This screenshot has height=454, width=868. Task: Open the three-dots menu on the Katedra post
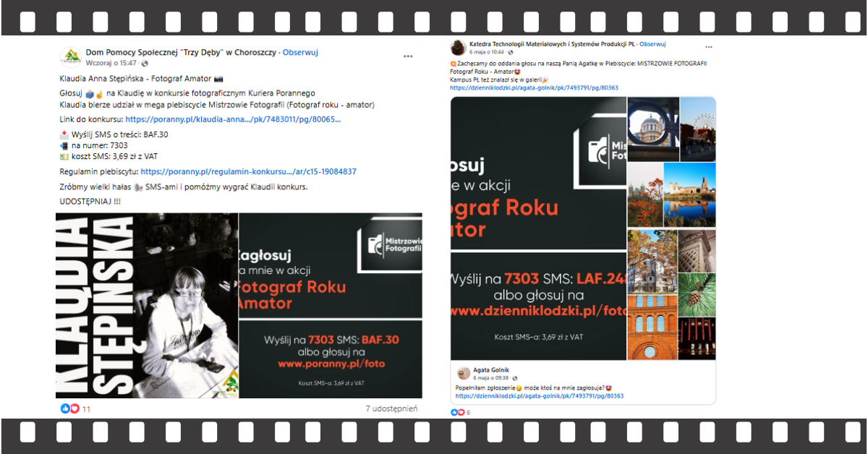(709, 47)
